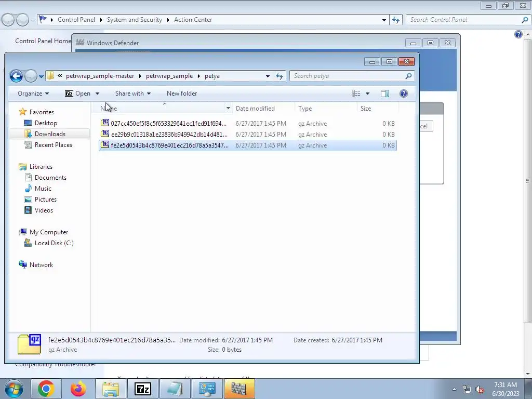Screen dimensions: 532x399
Task: Click Control Panel breadcrumb in back window
Action: 76,20
